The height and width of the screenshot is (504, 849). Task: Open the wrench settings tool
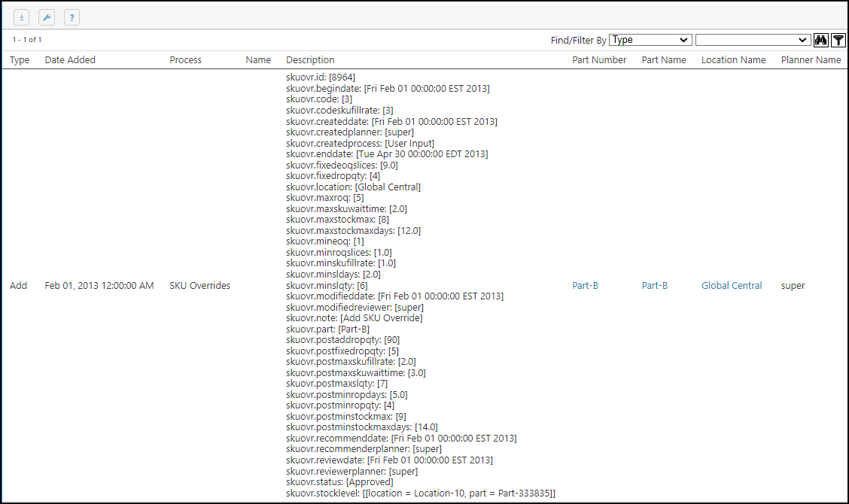[x=46, y=17]
